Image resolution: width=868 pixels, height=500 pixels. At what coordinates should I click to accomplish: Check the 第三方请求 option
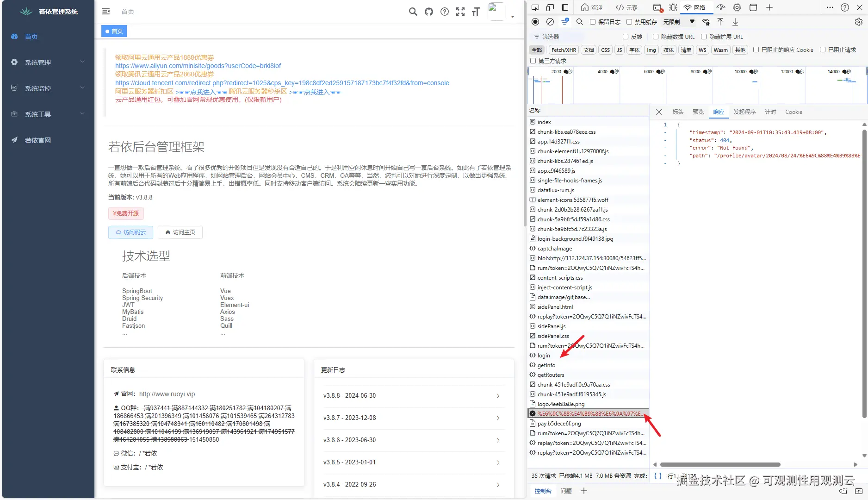click(533, 61)
